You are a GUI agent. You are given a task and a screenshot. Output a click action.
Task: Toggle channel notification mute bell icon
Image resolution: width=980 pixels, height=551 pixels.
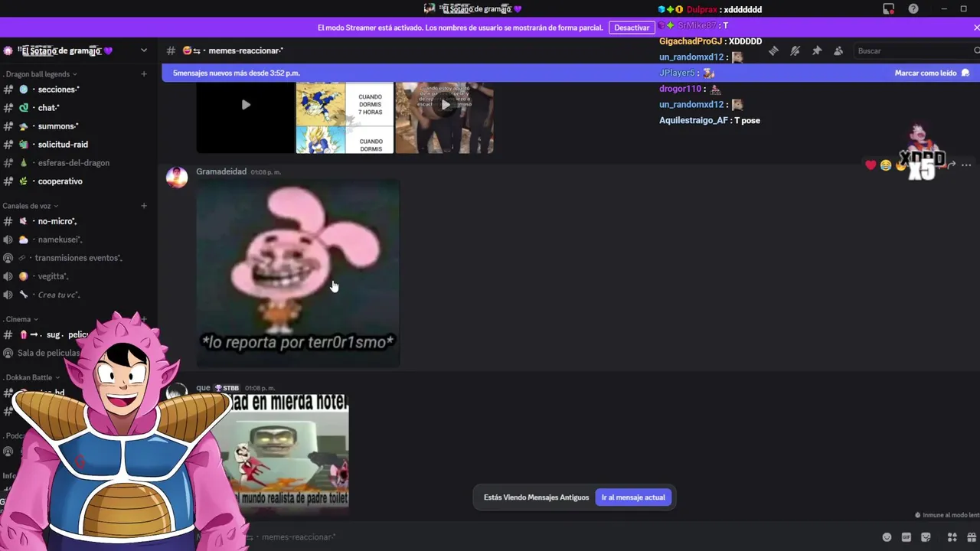pyautogui.click(x=795, y=51)
